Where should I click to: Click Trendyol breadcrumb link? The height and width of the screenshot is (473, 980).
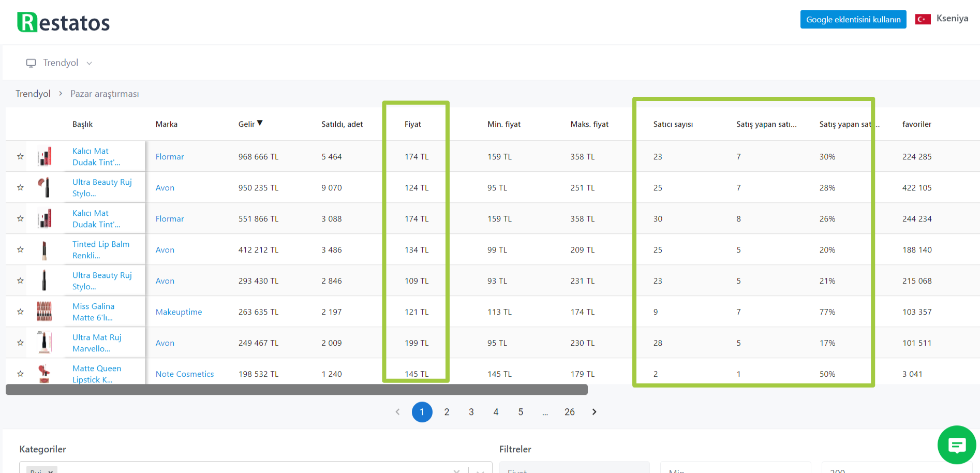pyautogui.click(x=33, y=94)
